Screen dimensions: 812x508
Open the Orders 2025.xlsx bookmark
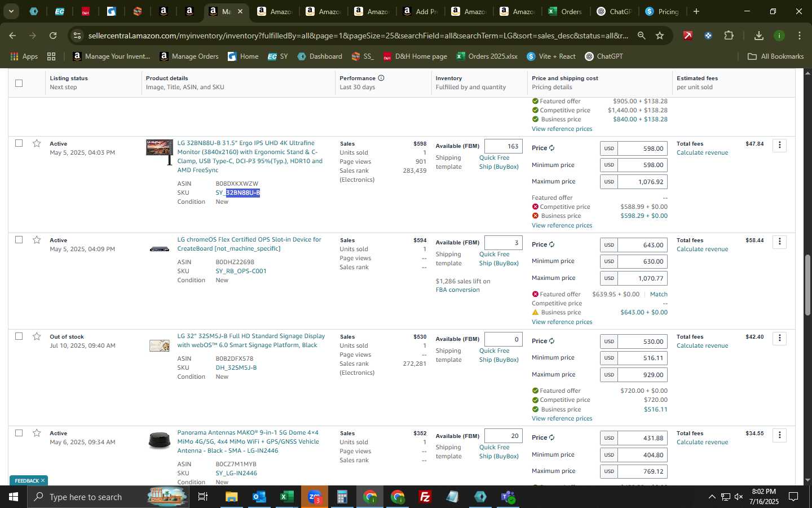[487, 56]
